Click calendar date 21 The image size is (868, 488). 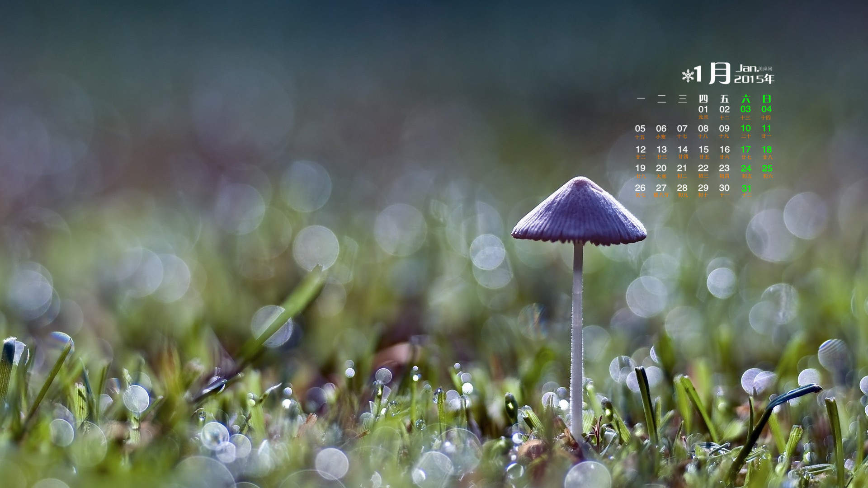point(682,168)
